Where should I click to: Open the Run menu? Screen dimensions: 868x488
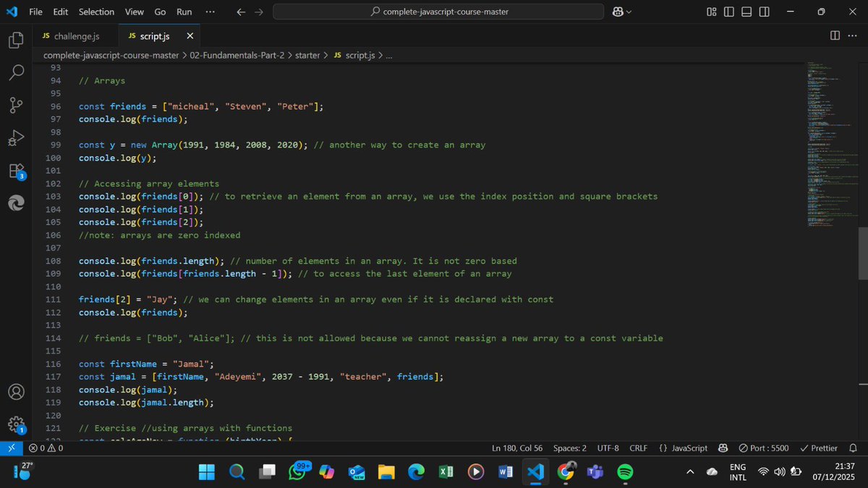(184, 12)
